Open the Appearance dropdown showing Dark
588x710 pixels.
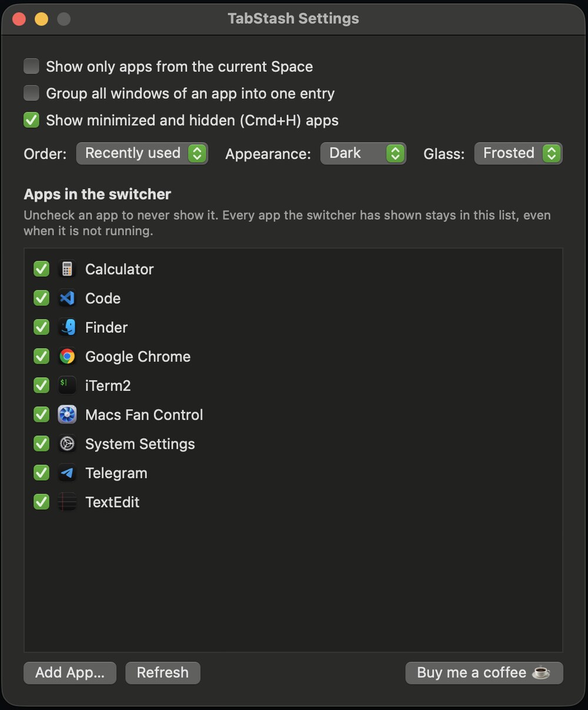363,153
